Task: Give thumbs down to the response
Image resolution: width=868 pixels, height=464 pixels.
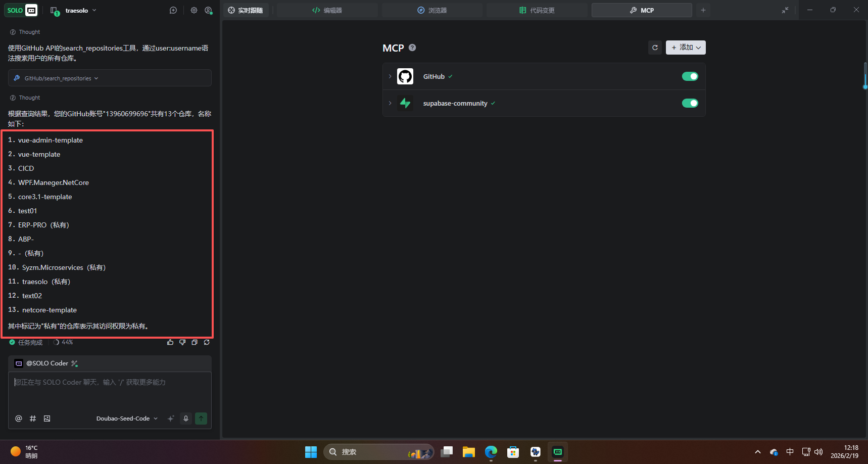Action: 182,342
